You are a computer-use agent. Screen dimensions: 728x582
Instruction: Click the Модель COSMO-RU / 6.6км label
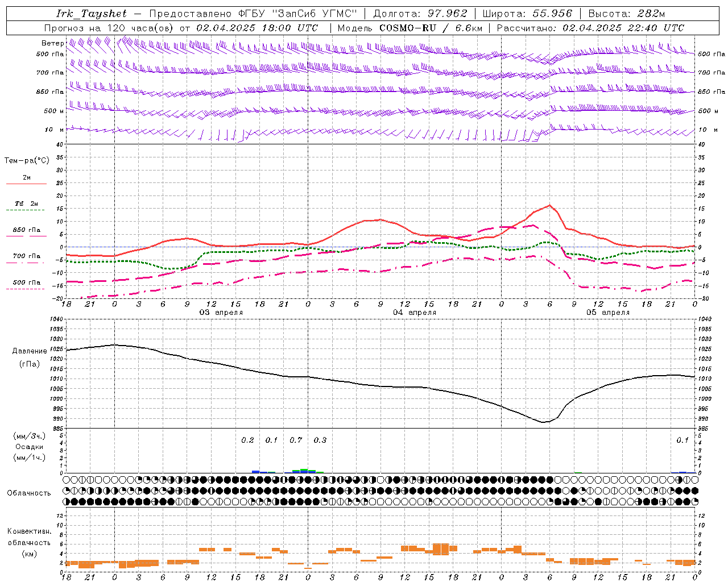410,28
